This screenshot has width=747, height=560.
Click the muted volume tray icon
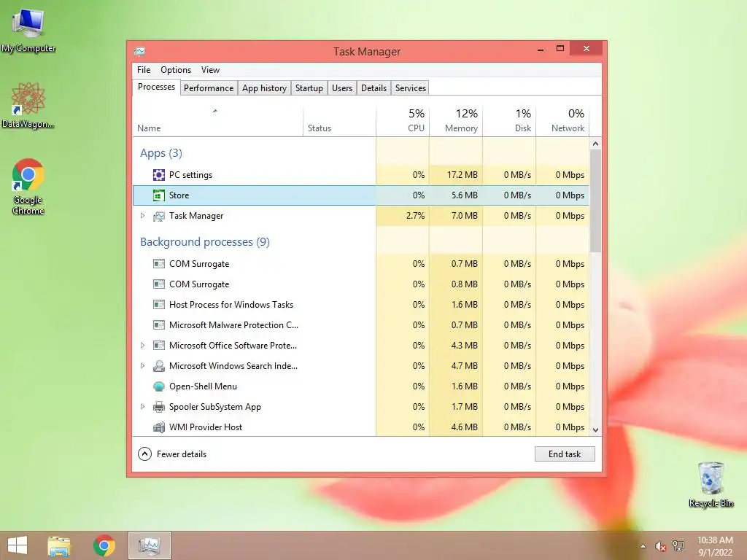tap(660, 546)
